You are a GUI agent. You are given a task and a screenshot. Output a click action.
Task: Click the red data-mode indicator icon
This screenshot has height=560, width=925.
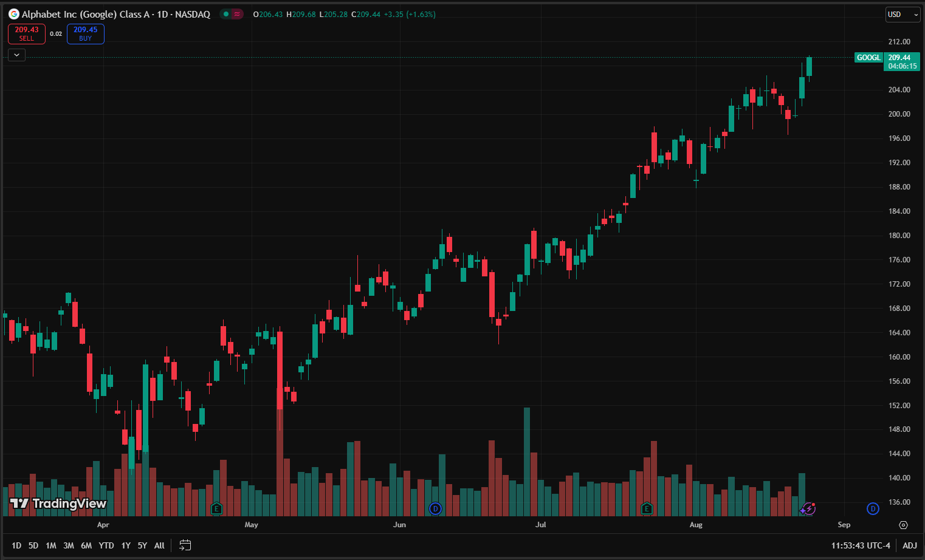237,14
